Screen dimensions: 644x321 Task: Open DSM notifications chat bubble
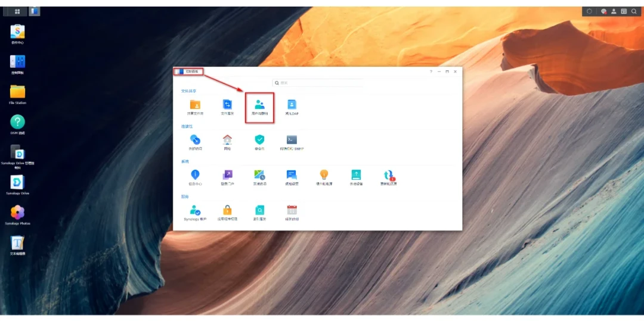tap(603, 11)
